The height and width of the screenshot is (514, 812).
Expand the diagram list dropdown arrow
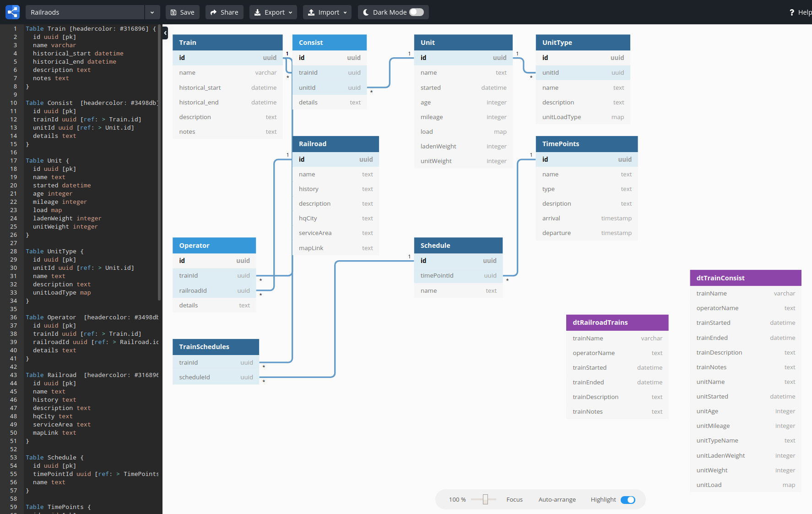[152, 12]
